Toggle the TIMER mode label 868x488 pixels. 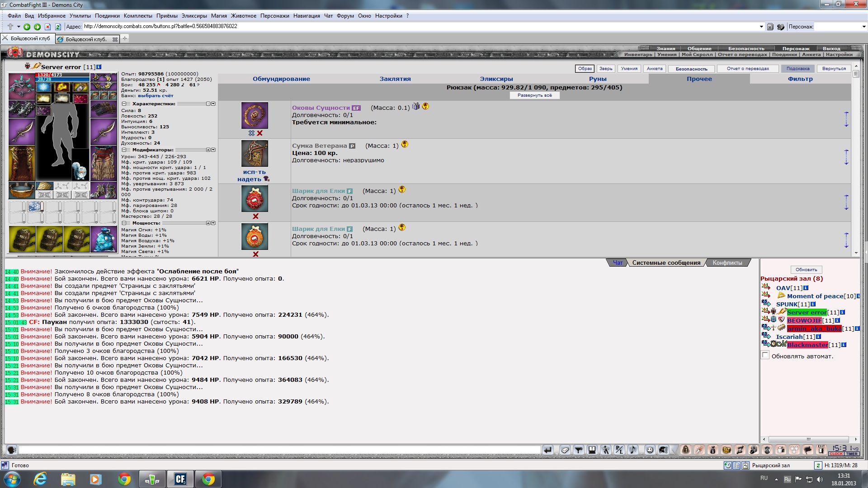(852, 454)
